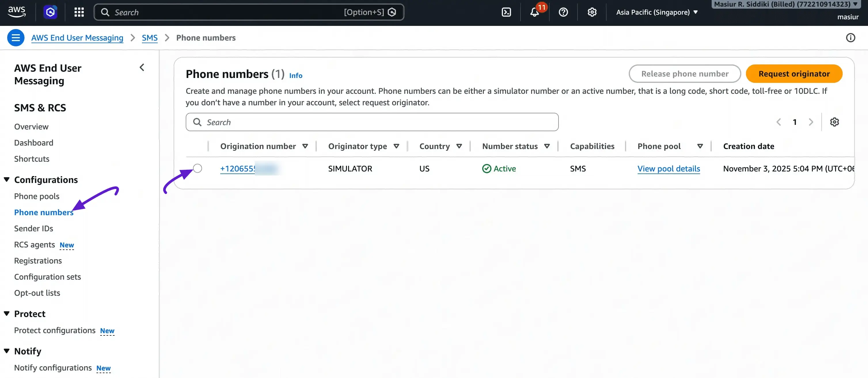868x378 pixels.
Task: Sort by Phone pool column arrow
Action: click(700, 146)
